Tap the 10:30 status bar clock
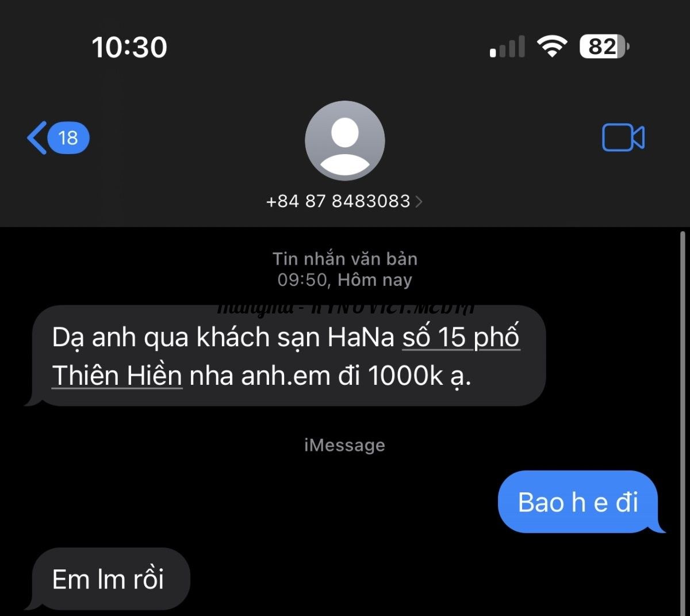This screenshot has height=616, width=690. (129, 47)
